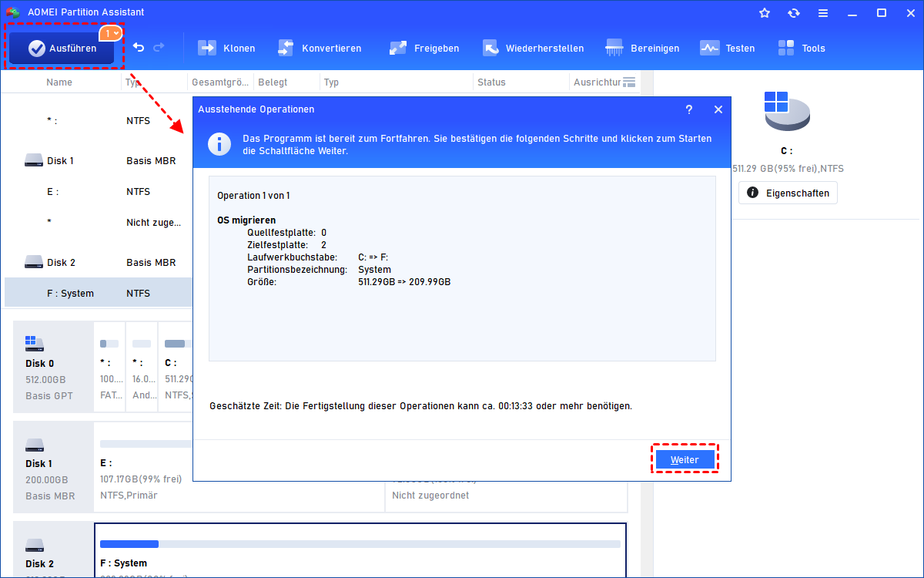Image resolution: width=924 pixels, height=578 pixels.
Task: Click the Name column header
Action: click(59, 82)
